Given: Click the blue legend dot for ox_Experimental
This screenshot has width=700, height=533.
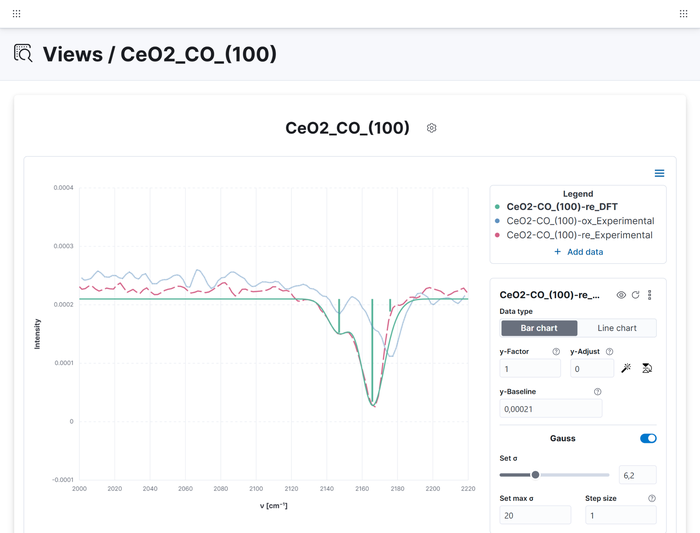Looking at the screenshot, I should [497, 221].
